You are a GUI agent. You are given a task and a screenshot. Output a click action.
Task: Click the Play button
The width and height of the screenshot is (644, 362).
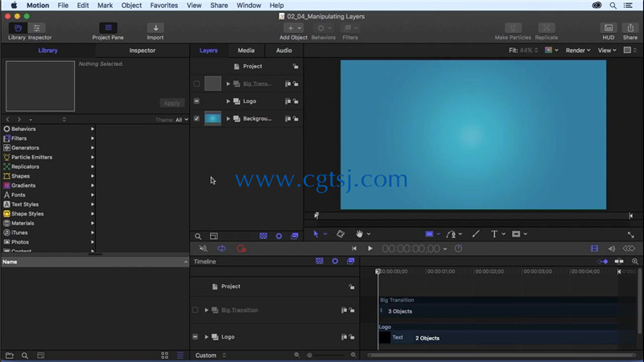(x=370, y=249)
